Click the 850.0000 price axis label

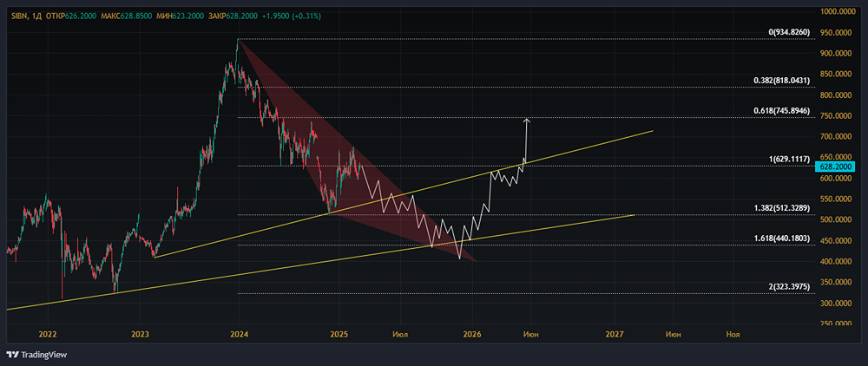(837, 75)
